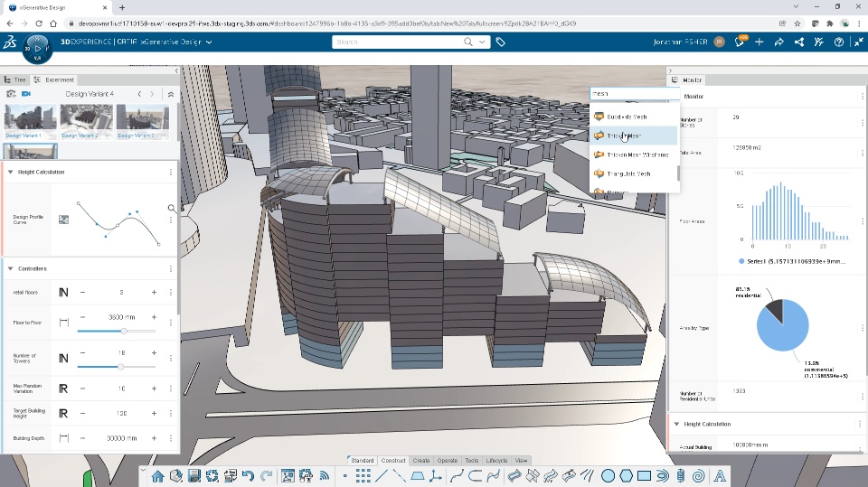Open Design Variant 1 dropdown arrow
The image size is (868, 487).
(x=51, y=136)
